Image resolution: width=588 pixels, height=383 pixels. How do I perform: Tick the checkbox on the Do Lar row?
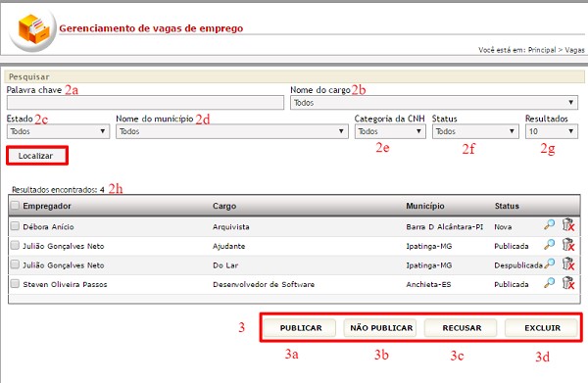coord(15,264)
